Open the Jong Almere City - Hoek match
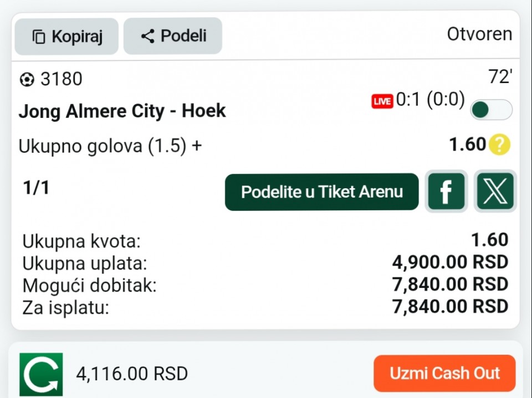Screen dimensions: 532x398 click(x=122, y=111)
